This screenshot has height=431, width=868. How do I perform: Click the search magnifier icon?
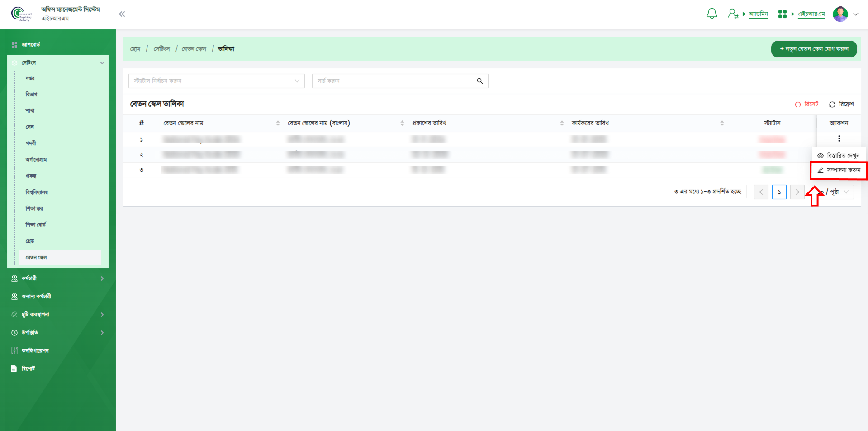(x=479, y=81)
